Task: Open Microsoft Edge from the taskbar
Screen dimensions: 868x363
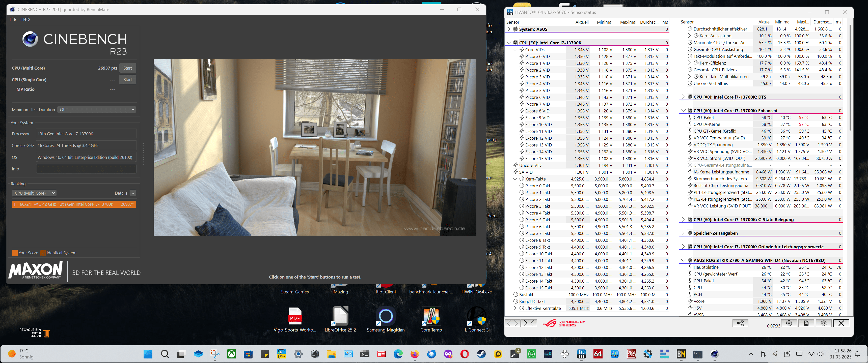Action: (398, 354)
